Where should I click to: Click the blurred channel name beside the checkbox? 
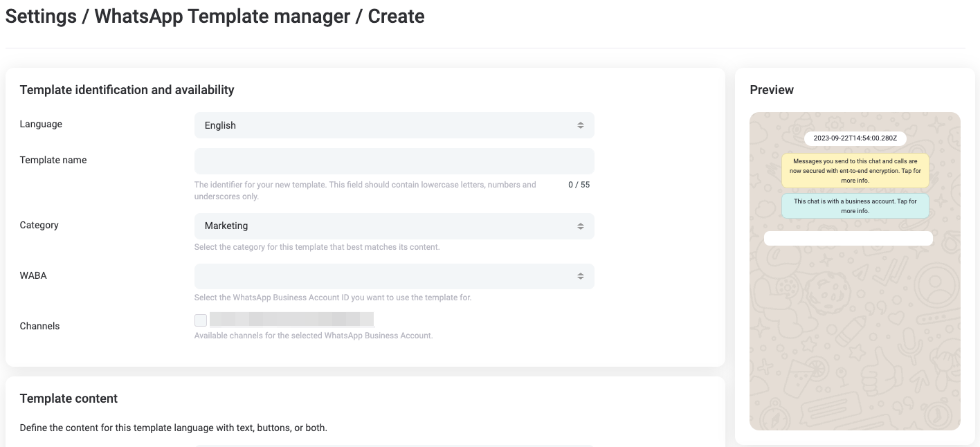pos(291,319)
